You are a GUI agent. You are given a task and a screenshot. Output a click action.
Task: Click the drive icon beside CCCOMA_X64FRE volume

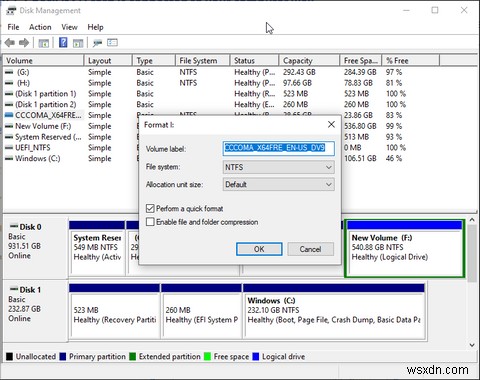click(9, 115)
